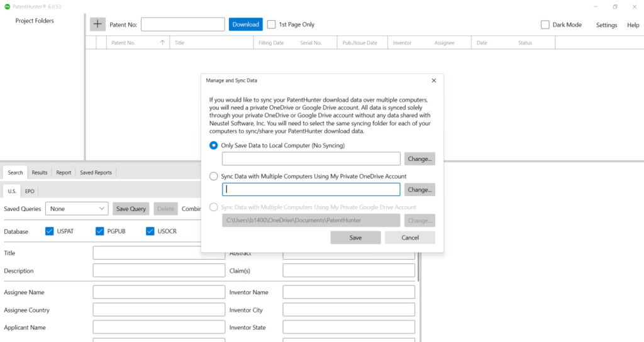Screen dimensions: 644x342
Task: Click the Title search field
Action: coord(158,253)
